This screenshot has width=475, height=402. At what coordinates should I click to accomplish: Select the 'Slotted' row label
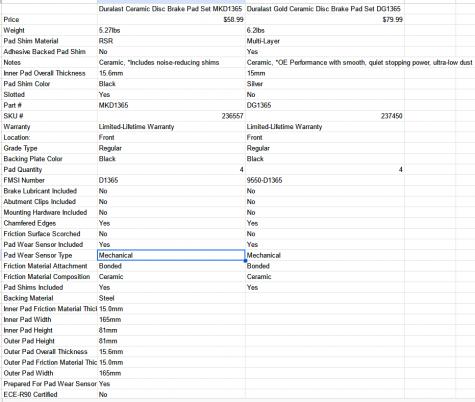point(49,95)
